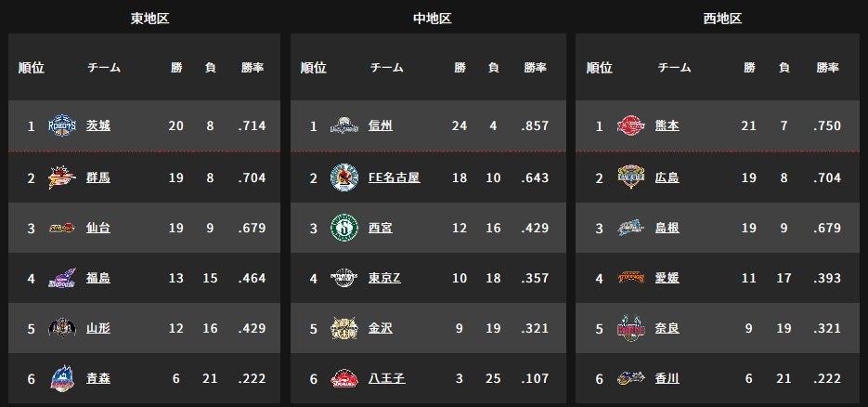Open the 島根 team page link
This screenshot has height=407, width=868.
pyautogui.click(x=667, y=228)
